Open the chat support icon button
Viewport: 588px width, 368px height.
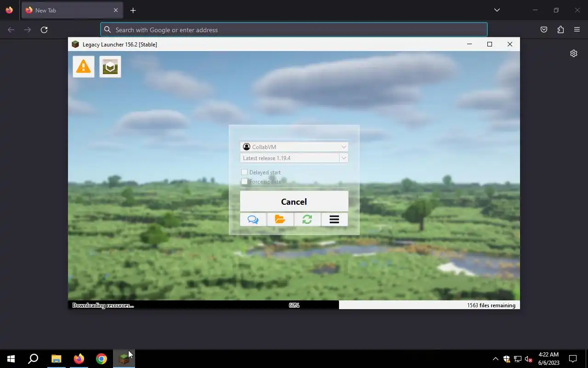tap(253, 219)
